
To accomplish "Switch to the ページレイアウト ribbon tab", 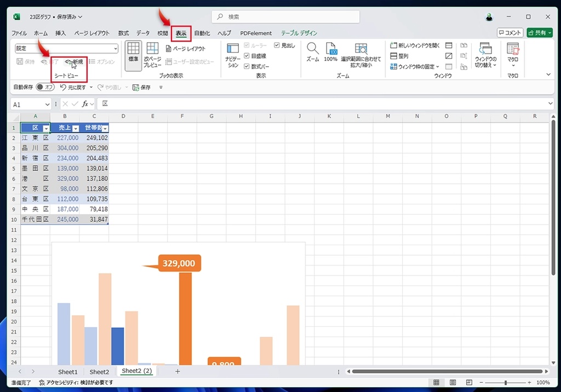I will coord(92,33).
